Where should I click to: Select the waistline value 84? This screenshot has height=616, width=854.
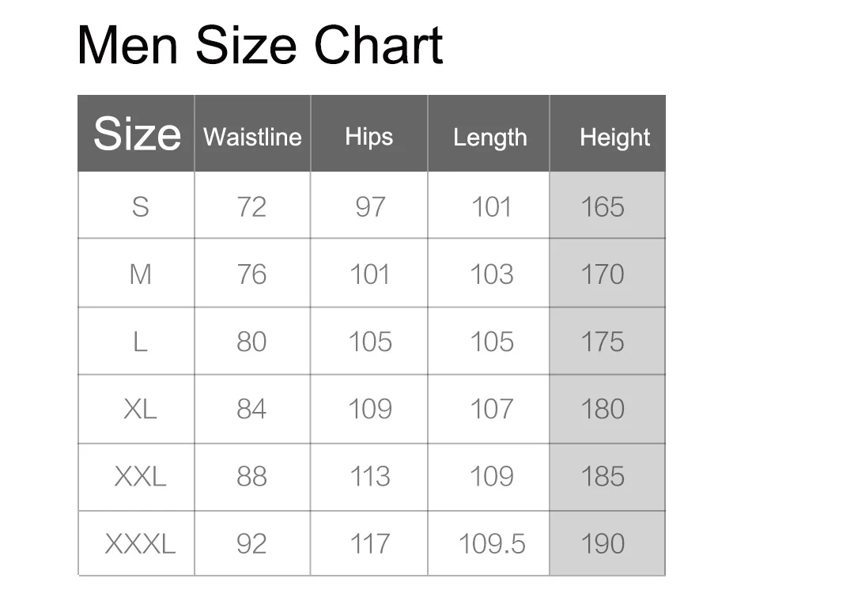[x=251, y=409]
